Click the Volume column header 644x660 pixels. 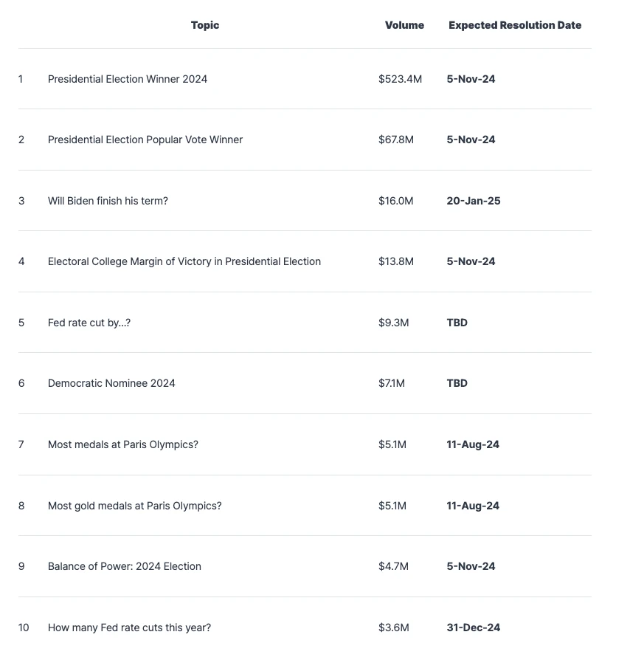pyautogui.click(x=404, y=25)
